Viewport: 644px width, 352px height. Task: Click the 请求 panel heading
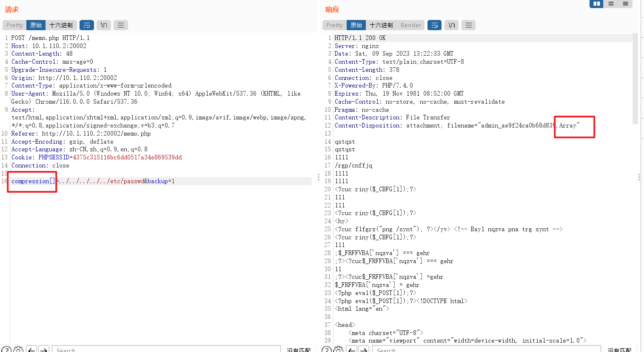pos(12,9)
